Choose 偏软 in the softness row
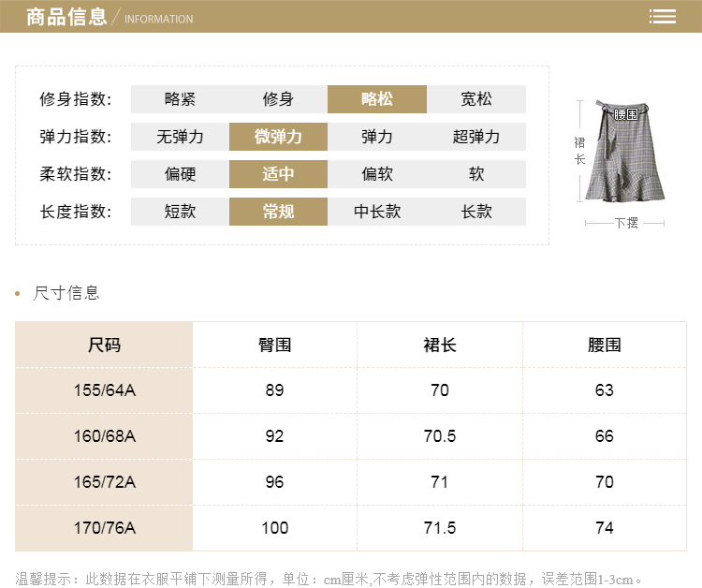The height and width of the screenshot is (588, 702). click(x=377, y=174)
